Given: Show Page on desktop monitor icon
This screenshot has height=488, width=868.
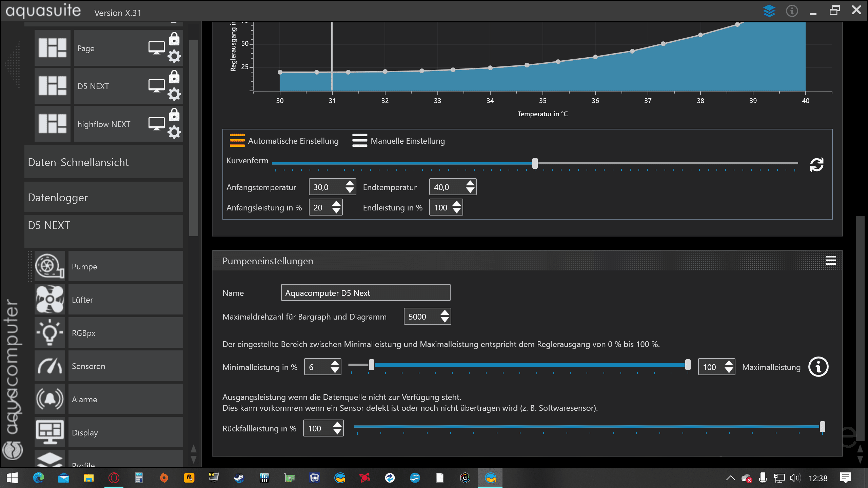Looking at the screenshot, I should (156, 48).
